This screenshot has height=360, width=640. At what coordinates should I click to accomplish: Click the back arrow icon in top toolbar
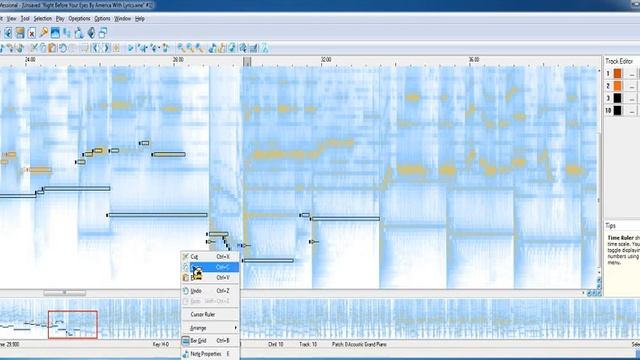tap(7, 33)
